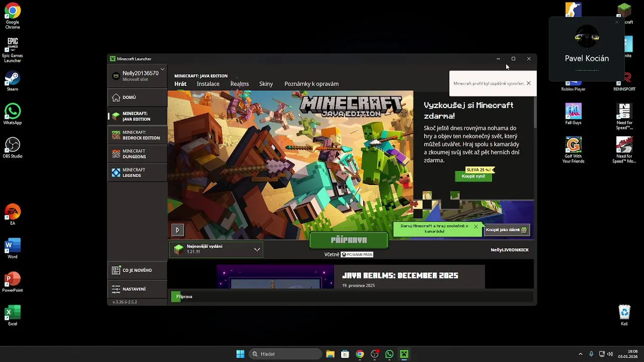This screenshot has height=362, width=644.
Task: Open Microsoft Store from the taskbar
Action: [345, 354]
